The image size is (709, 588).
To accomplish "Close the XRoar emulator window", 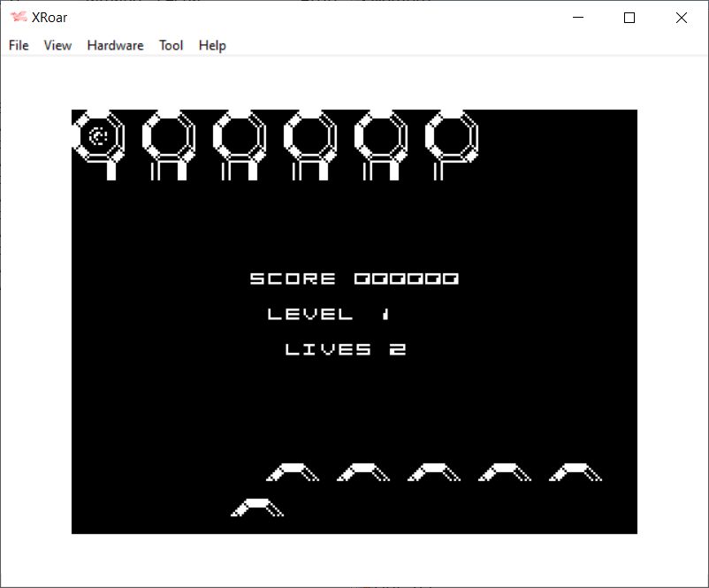I will click(x=681, y=18).
